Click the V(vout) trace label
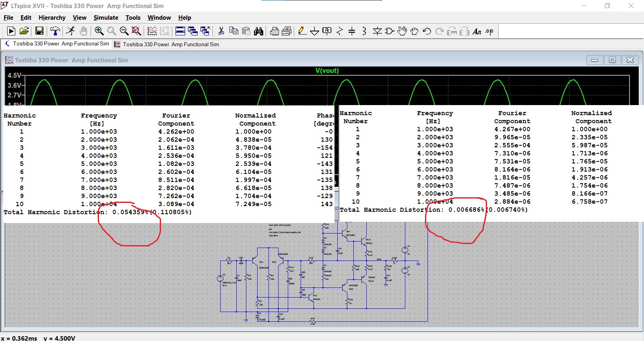644x341 pixels. tap(327, 70)
